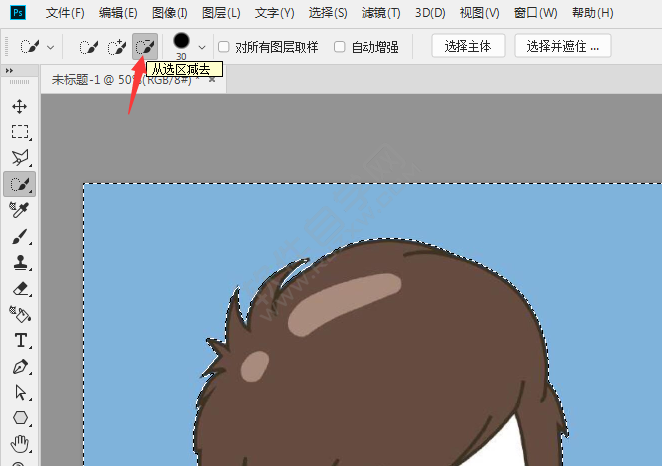
Task: Open the 滤镜(T) menu
Action: click(381, 13)
